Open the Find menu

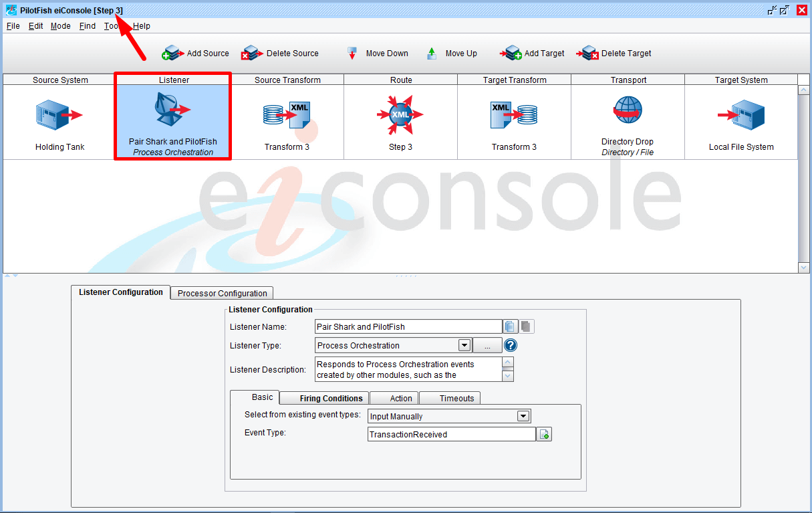coord(87,26)
